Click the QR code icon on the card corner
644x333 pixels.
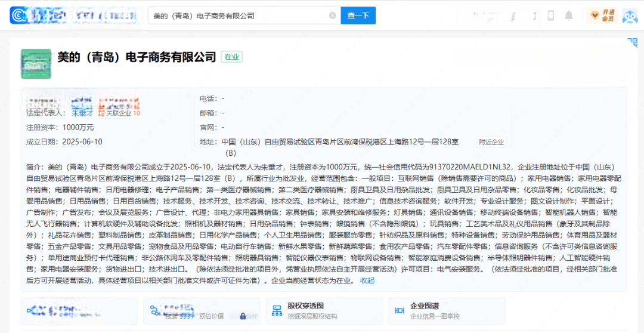click(x=633, y=43)
